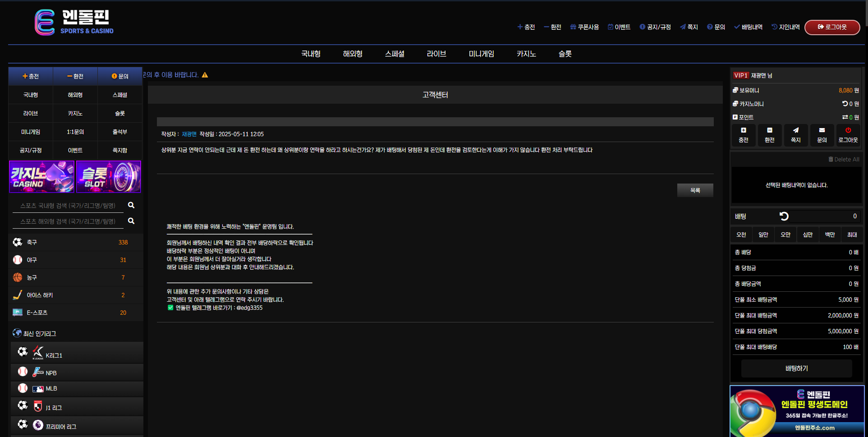The height and width of the screenshot is (437, 868).
Task: Click the bet amount reset icon
Action: coord(784,216)
